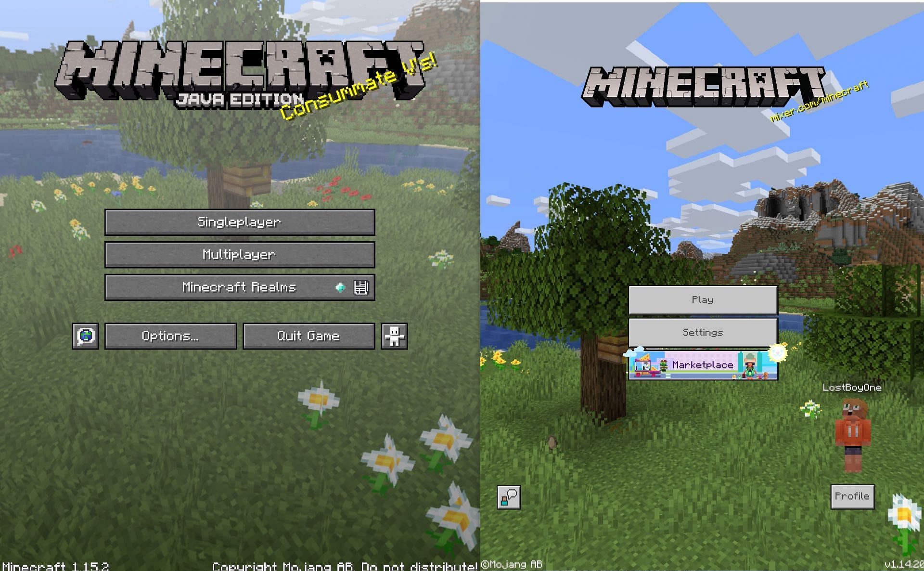Click the Multiplayer button
This screenshot has height=571, width=924.
238,254
